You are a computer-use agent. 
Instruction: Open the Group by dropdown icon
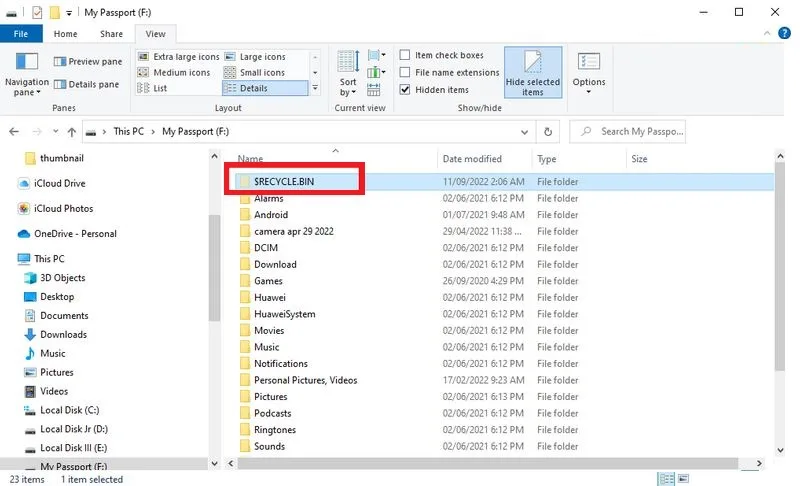(x=377, y=55)
